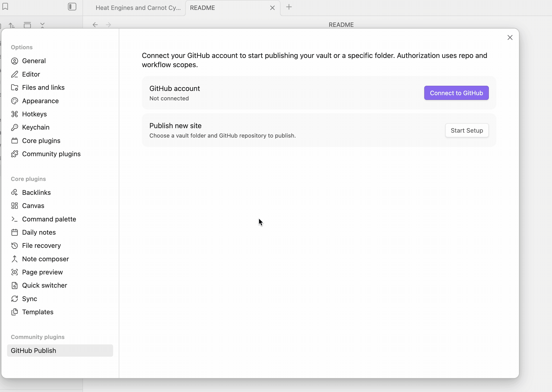
Task: Open Note composer settings
Action: 60,259
